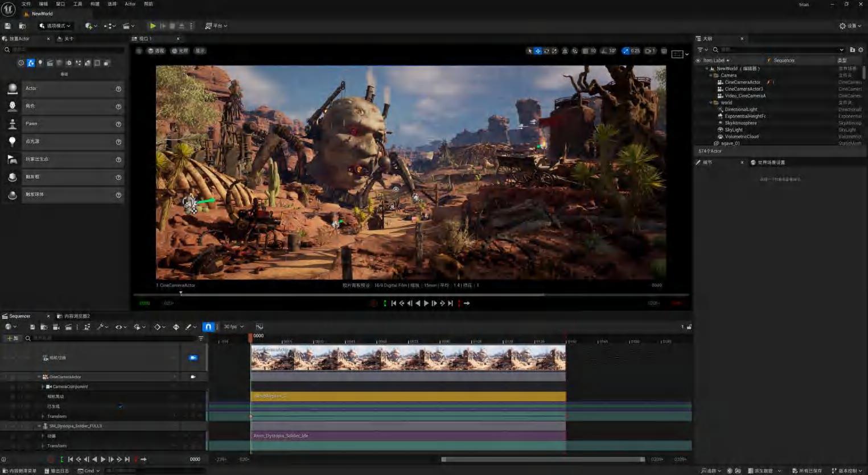Open the outliner settings gear
This screenshot has height=475, width=868.
click(861, 50)
